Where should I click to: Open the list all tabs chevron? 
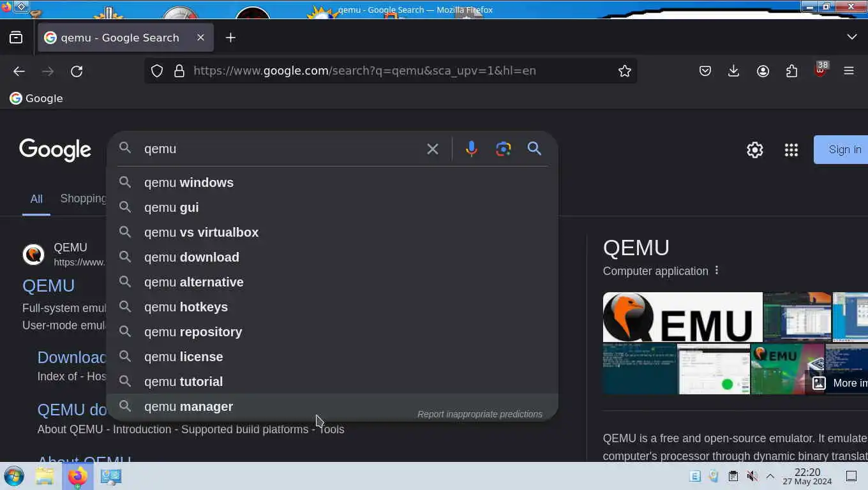(852, 37)
